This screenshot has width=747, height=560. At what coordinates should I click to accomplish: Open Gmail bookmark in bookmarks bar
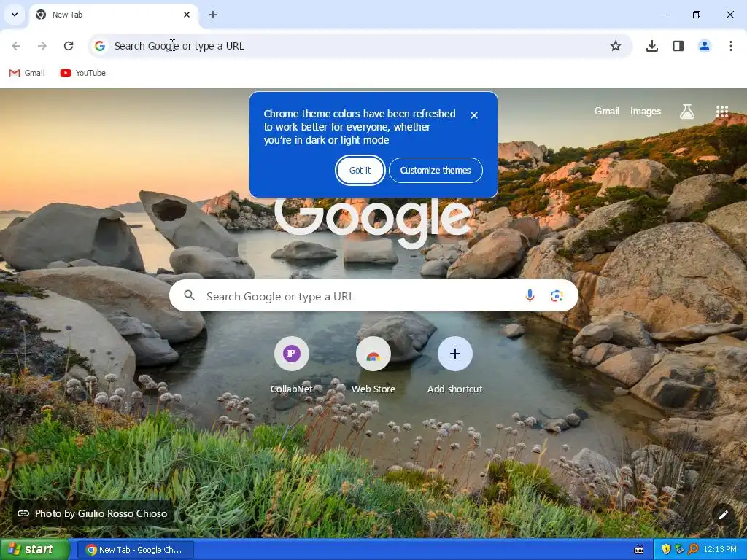point(27,73)
